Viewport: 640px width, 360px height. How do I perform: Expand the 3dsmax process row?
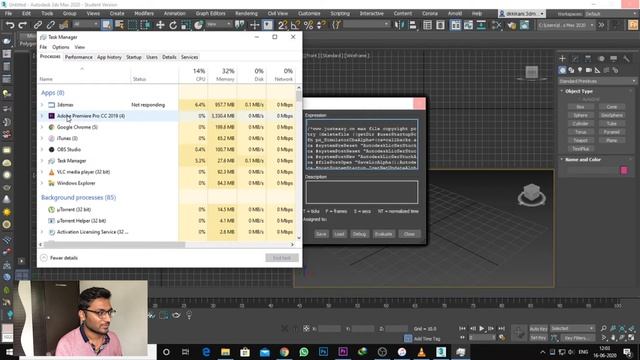pos(42,105)
